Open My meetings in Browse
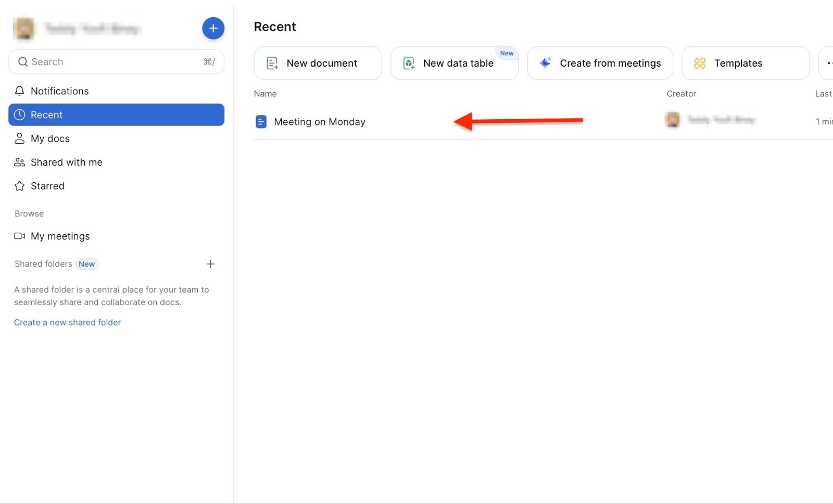The height and width of the screenshot is (504, 833). pyautogui.click(x=116, y=236)
